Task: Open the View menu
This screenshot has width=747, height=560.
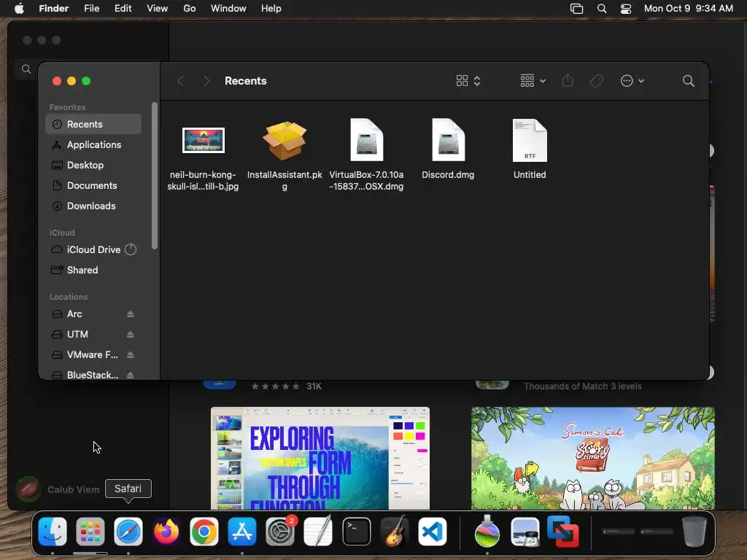Action: [158, 9]
